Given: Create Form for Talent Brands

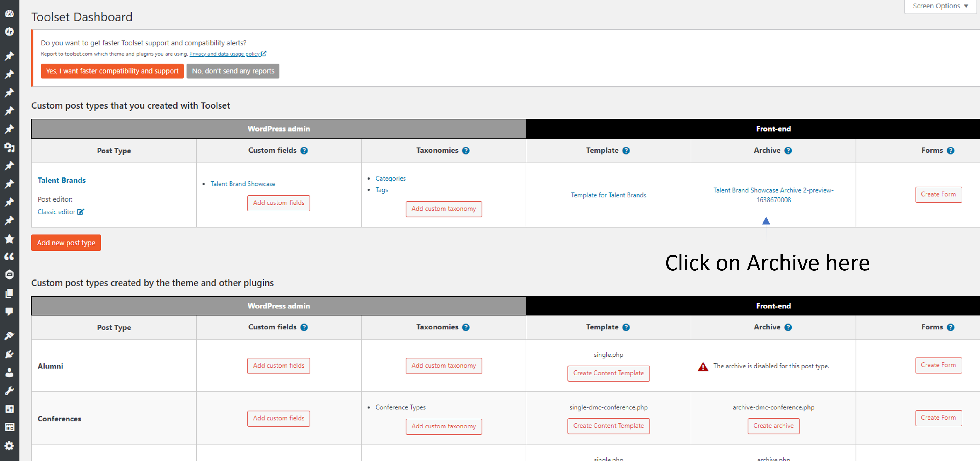Looking at the screenshot, I should click(x=938, y=195).
